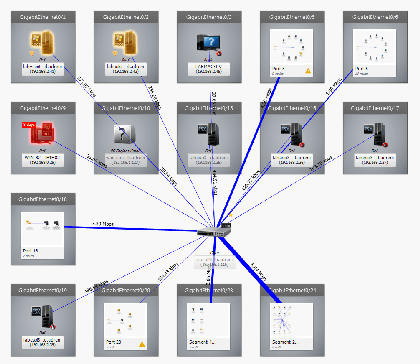
Task: Click the name label below the central switch
Action: (x=215, y=262)
